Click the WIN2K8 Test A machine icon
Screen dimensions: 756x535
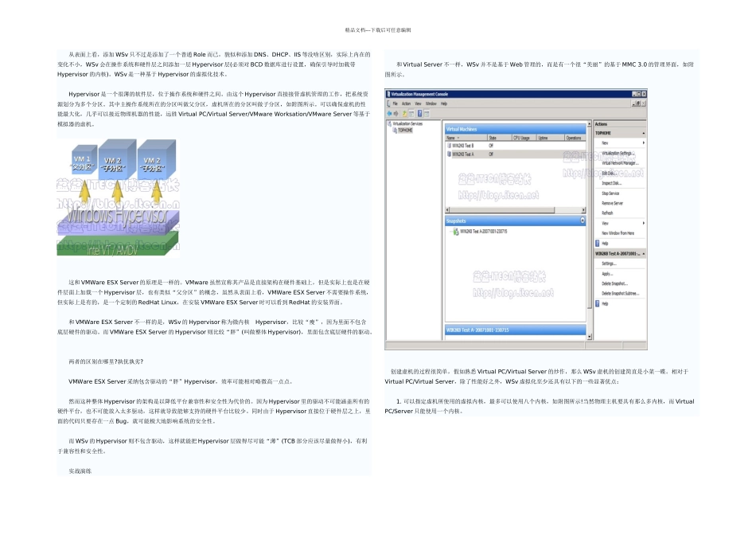[x=449, y=154]
